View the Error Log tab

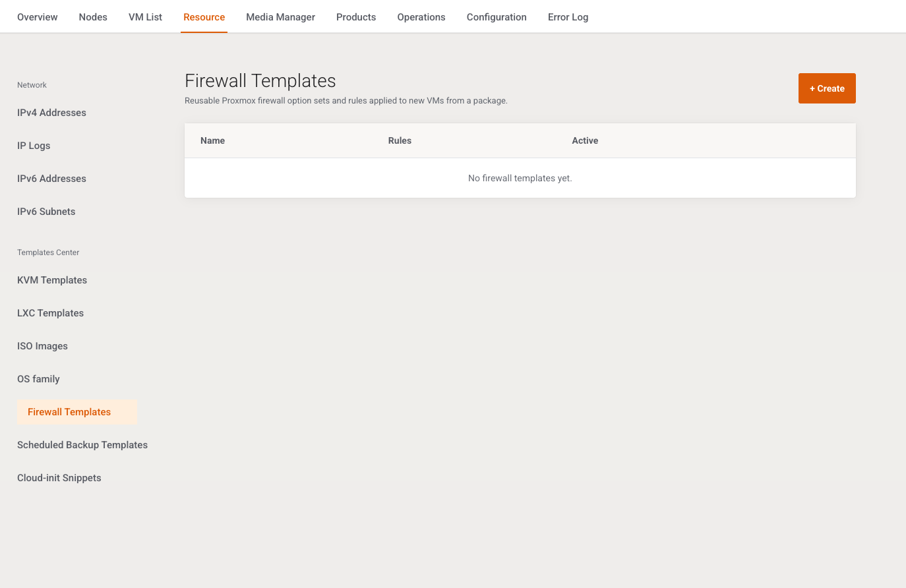coord(568,17)
